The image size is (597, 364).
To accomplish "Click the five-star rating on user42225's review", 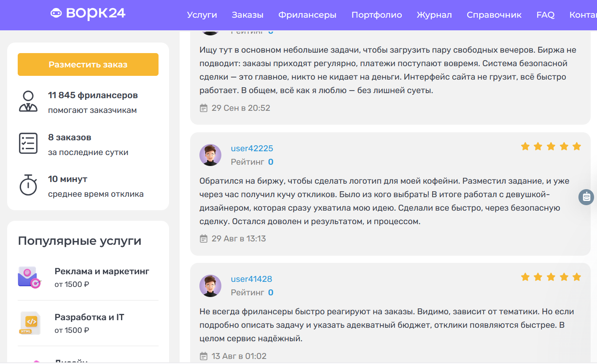I will point(551,147).
